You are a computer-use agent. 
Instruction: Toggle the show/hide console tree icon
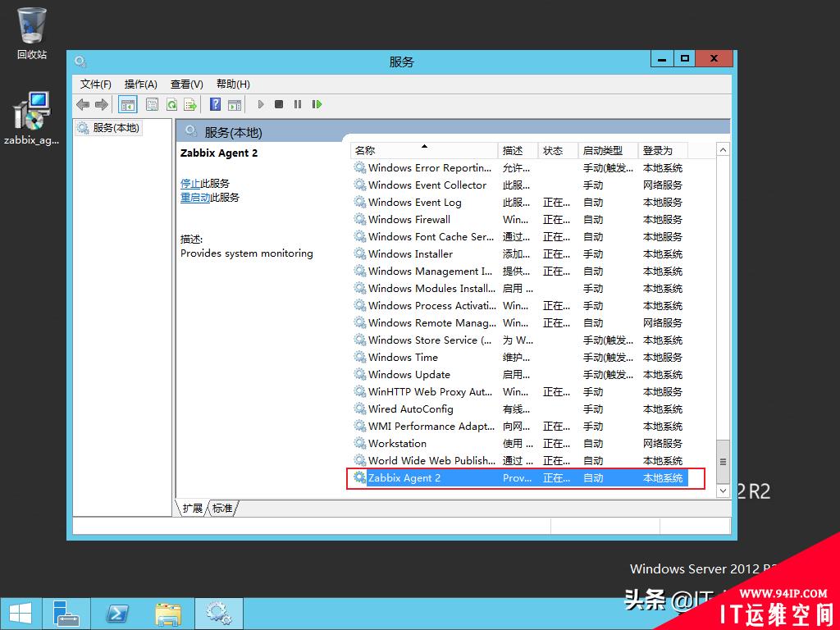[x=127, y=104]
